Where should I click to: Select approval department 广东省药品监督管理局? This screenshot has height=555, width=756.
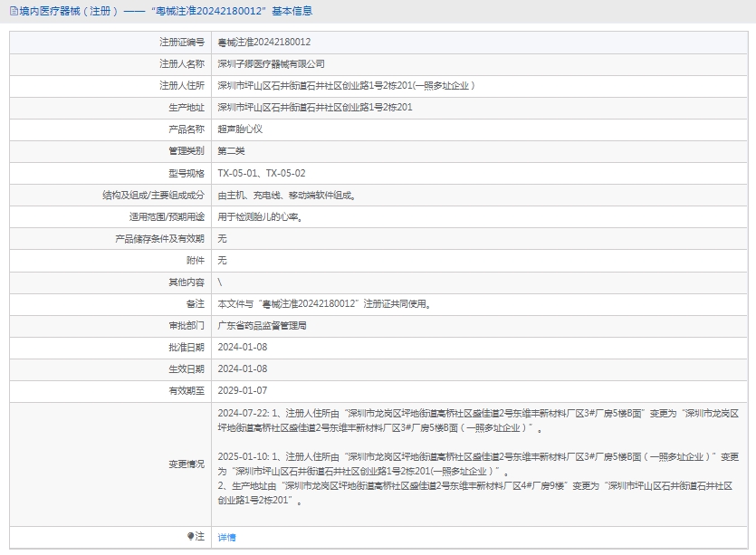pyautogui.click(x=262, y=325)
